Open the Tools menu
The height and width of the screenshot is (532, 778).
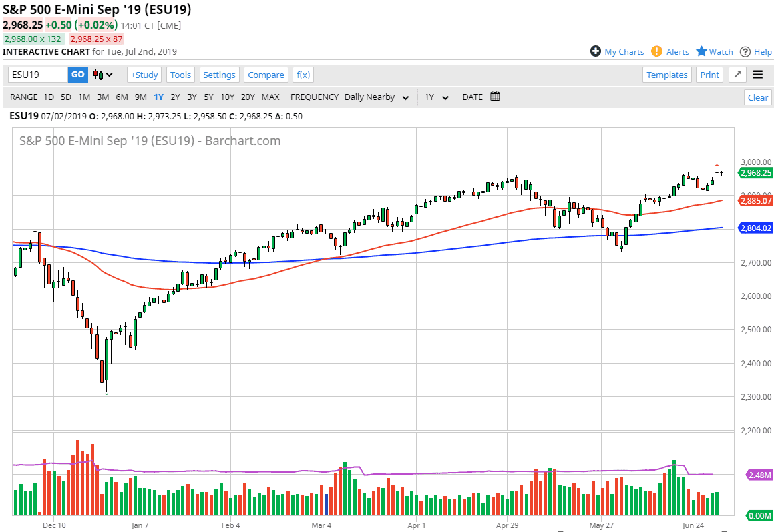180,75
